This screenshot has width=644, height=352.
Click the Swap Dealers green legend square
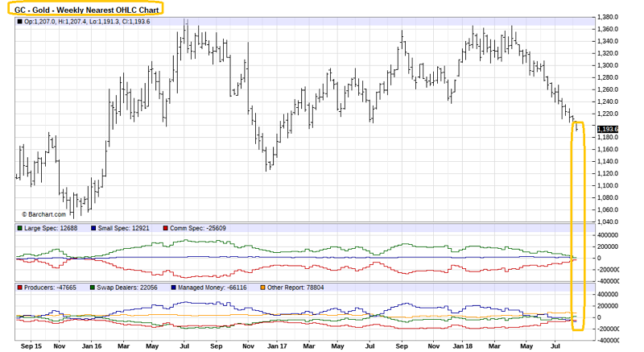(92, 288)
